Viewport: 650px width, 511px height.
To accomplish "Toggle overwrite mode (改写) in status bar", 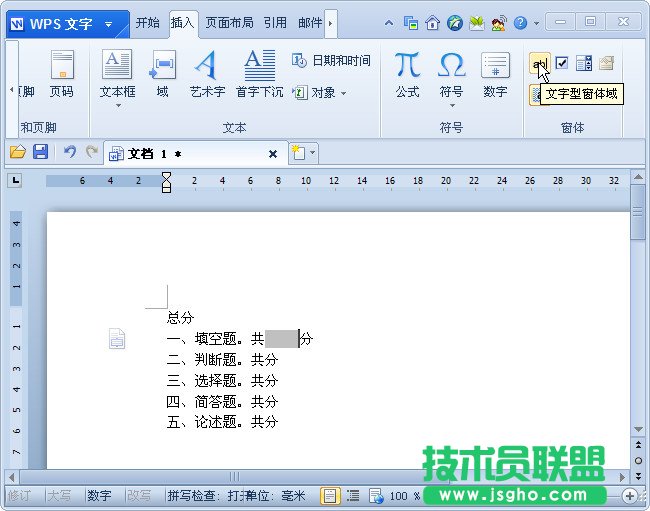I will tap(138, 495).
